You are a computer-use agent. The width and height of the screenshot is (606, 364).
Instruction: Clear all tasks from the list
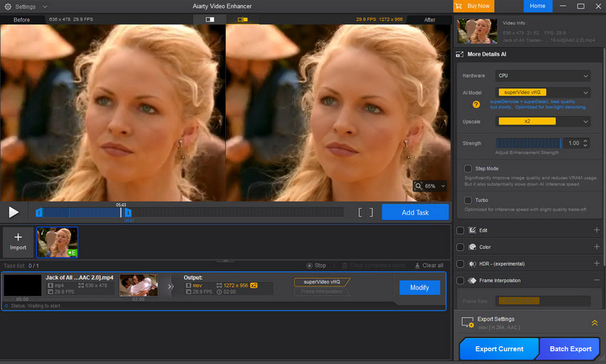429,266
